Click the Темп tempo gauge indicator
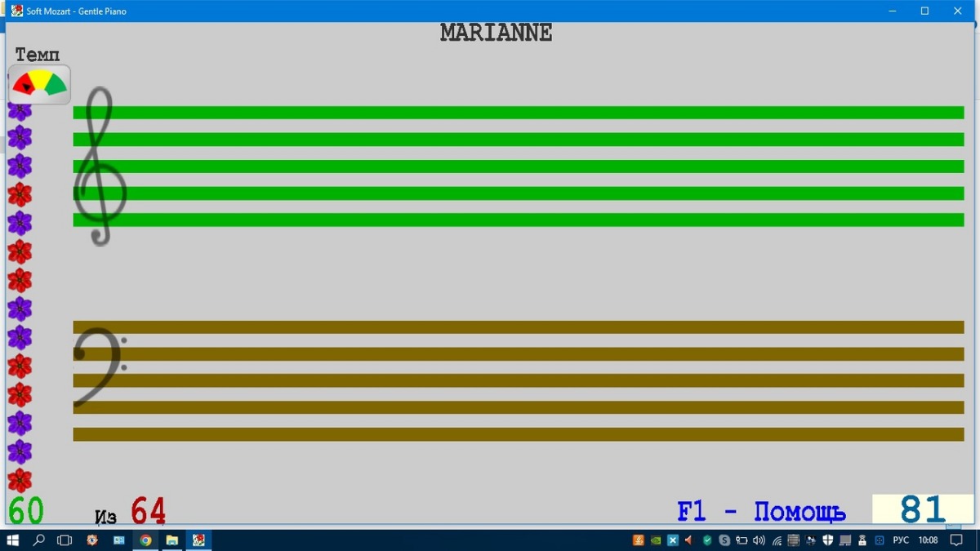Viewport: 980px width, 551px height. pyautogui.click(x=39, y=84)
